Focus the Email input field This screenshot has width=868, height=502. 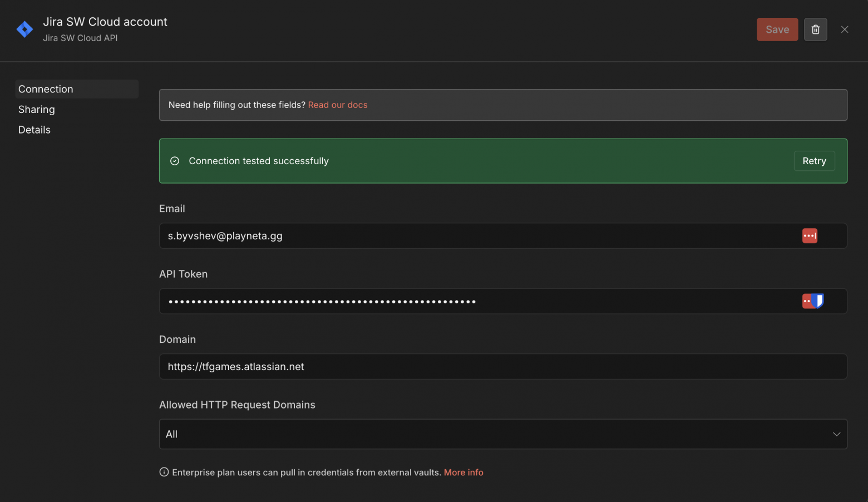click(503, 236)
